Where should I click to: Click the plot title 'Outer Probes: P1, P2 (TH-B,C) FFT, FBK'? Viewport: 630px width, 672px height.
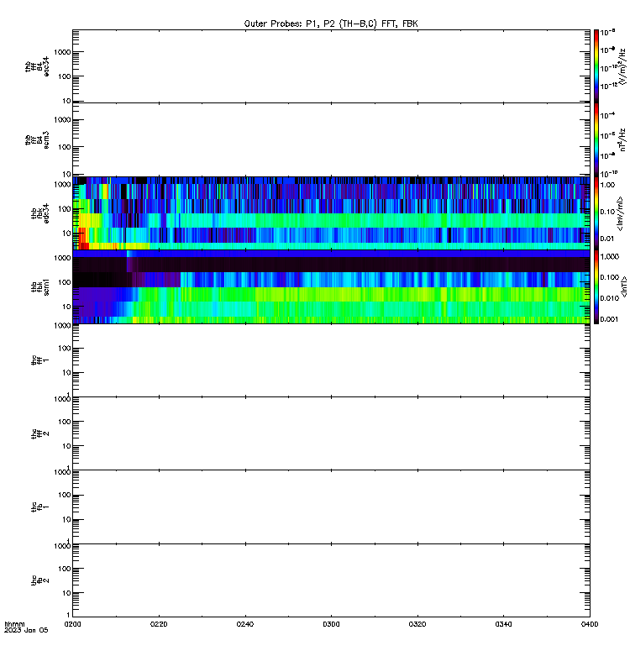[x=331, y=24]
